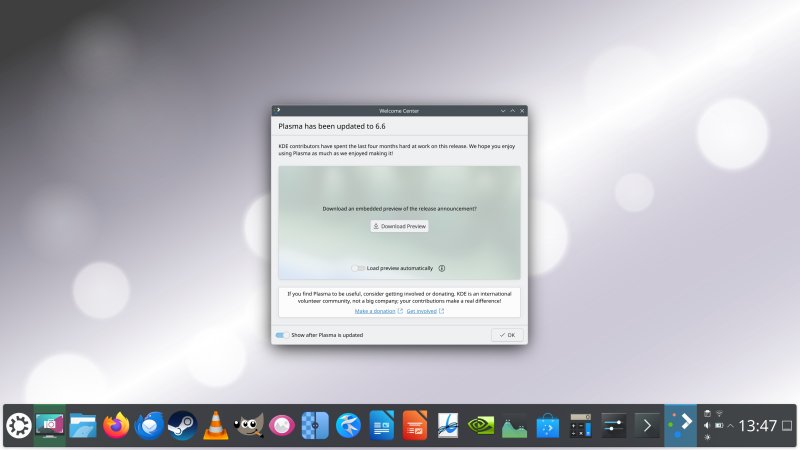Open battery status tray icon
The height and width of the screenshot is (450, 800).
pos(719,426)
